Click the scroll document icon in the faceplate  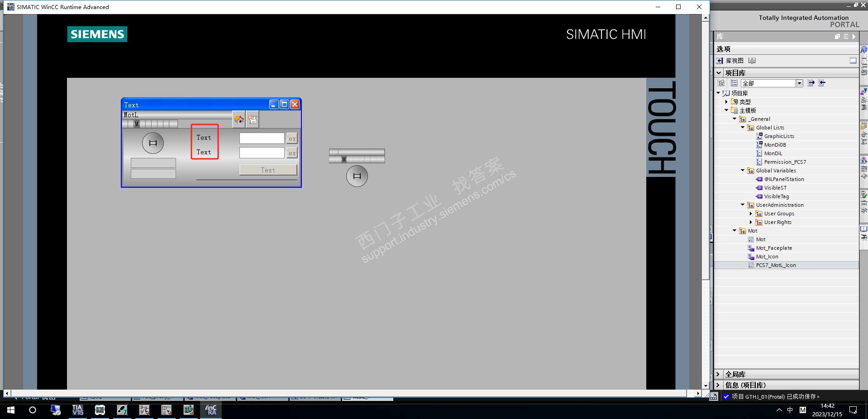(x=253, y=119)
